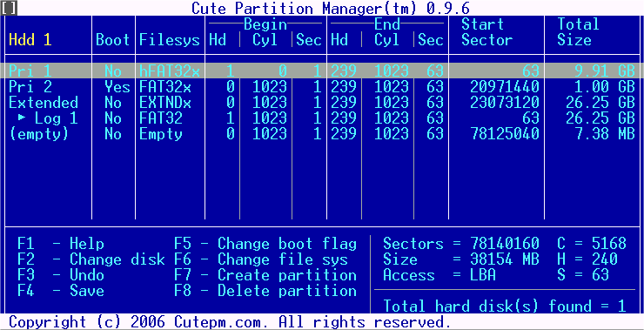
Task: Click the EXTNDx filesystem cell
Action: click(x=165, y=103)
